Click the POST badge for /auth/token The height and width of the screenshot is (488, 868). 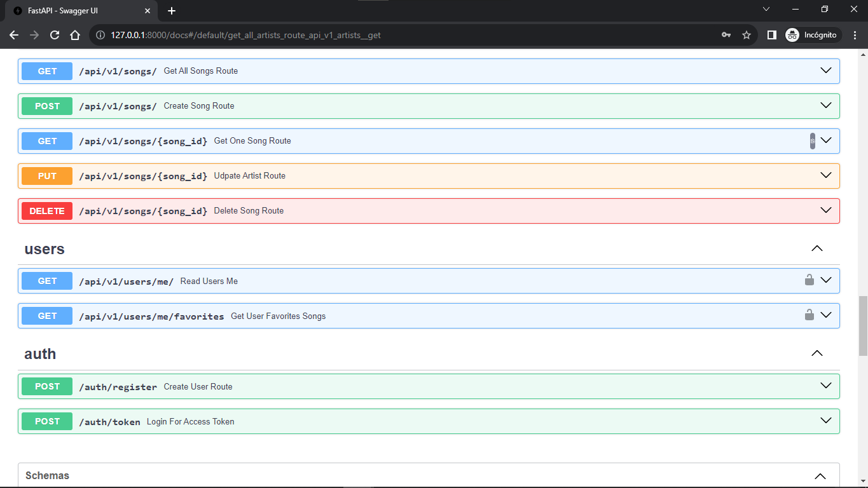point(47,421)
